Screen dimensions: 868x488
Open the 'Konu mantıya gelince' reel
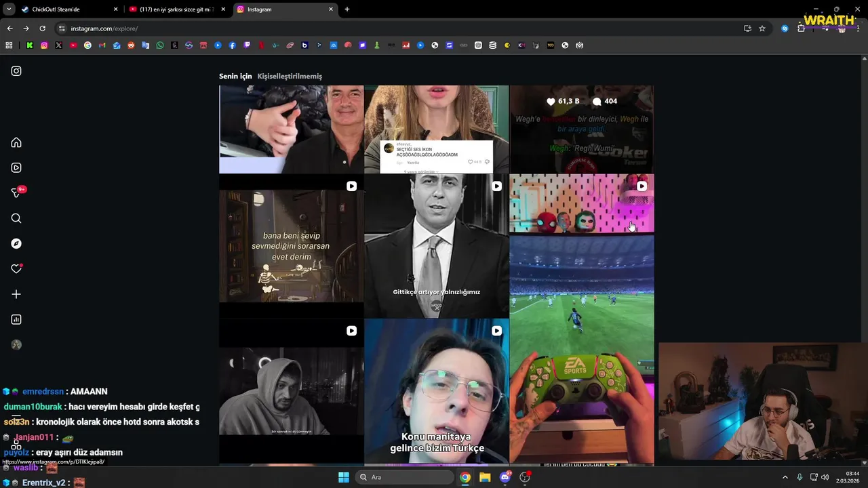click(x=436, y=391)
